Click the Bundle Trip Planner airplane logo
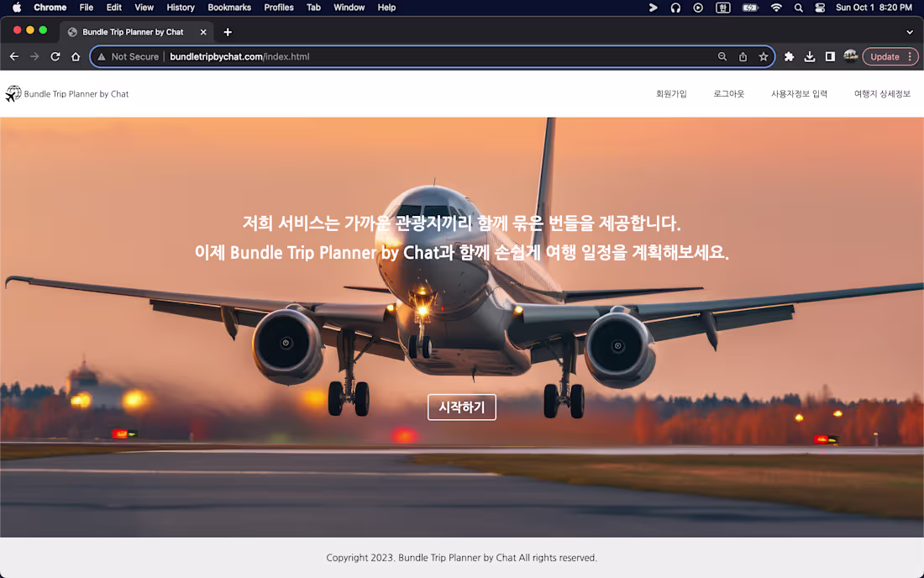This screenshot has height=578, width=924. [13, 93]
